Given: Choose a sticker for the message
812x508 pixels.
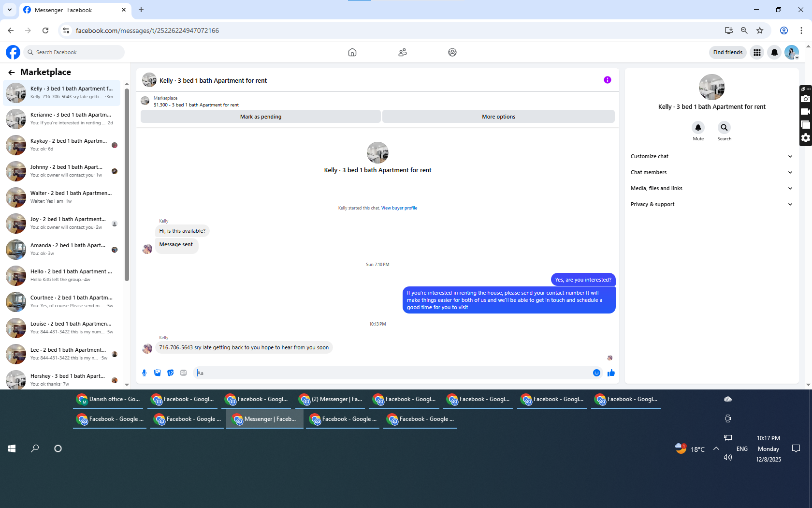Looking at the screenshot, I should tap(171, 373).
